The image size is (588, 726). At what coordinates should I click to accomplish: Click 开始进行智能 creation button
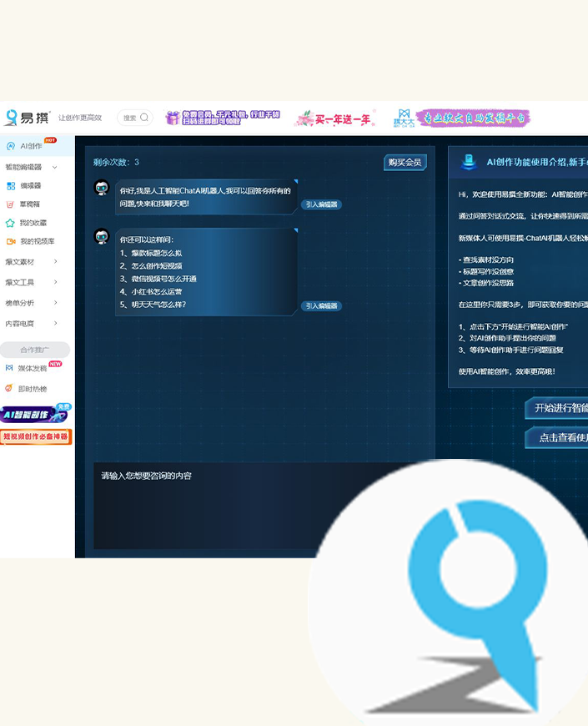557,408
